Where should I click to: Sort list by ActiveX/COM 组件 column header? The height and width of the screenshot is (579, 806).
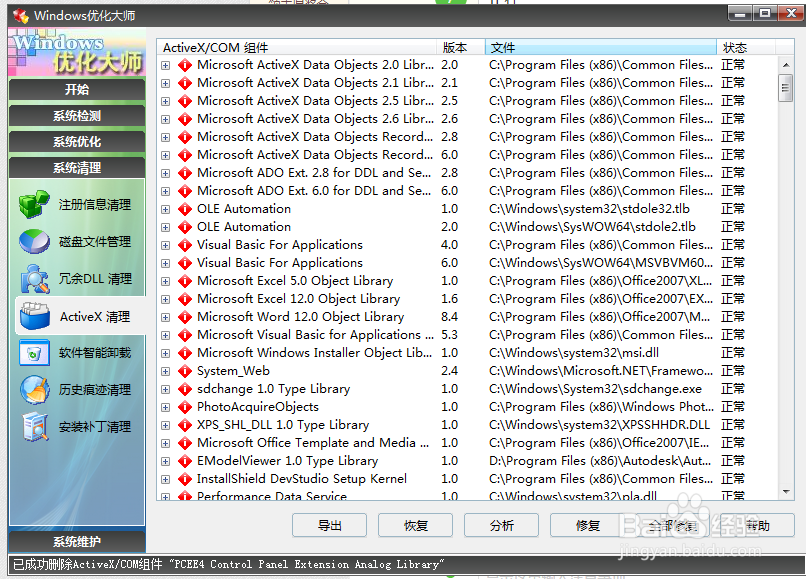pyautogui.click(x=297, y=47)
